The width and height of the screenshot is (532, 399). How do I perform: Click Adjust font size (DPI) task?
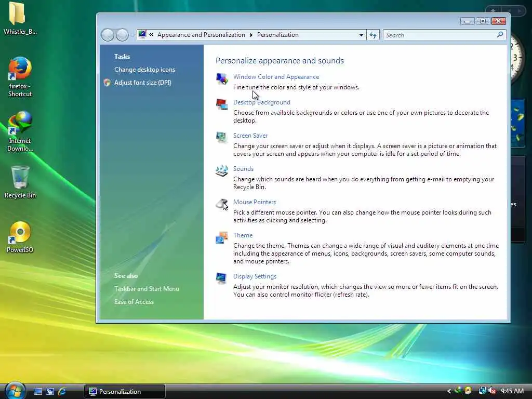[x=142, y=83]
